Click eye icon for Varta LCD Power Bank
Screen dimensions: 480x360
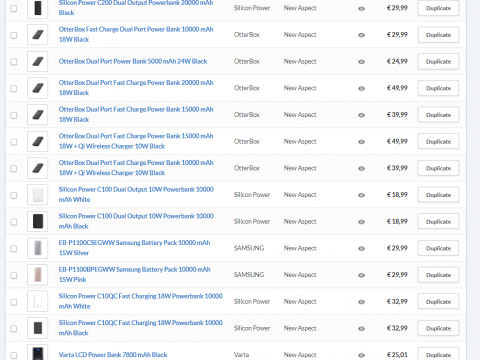pos(361,355)
